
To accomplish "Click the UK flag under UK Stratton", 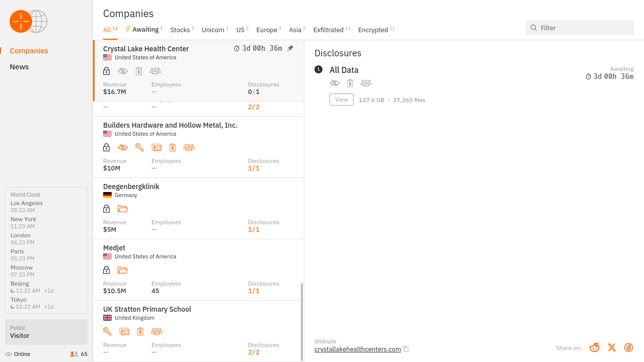I will click(107, 318).
